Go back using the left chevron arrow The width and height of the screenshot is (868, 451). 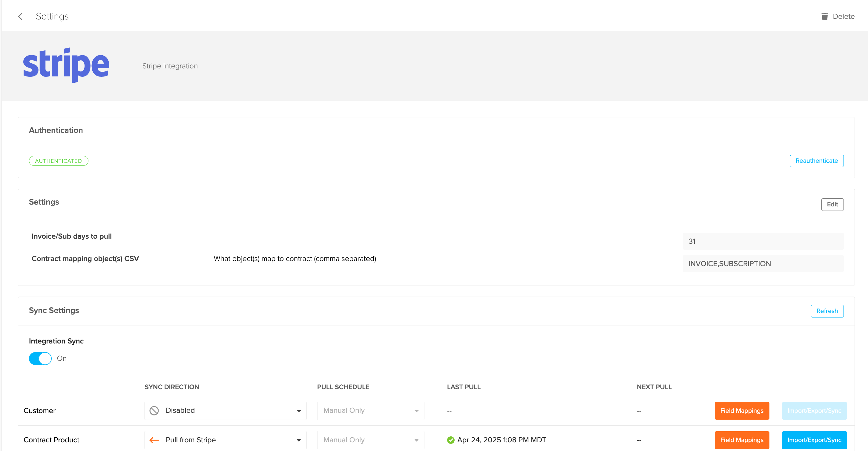20,16
